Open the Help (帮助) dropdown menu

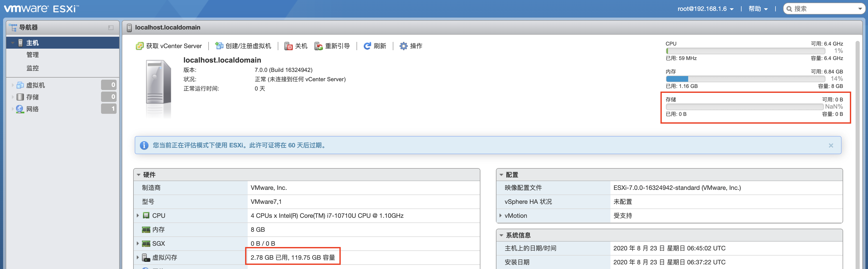758,9
